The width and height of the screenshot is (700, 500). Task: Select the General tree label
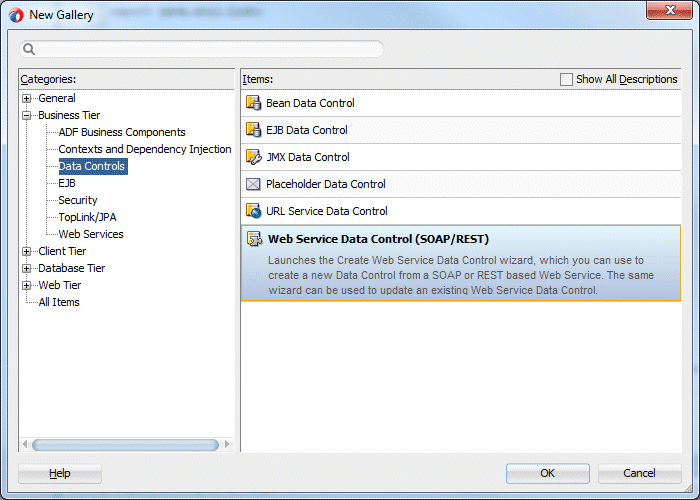(x=57, y=98)
